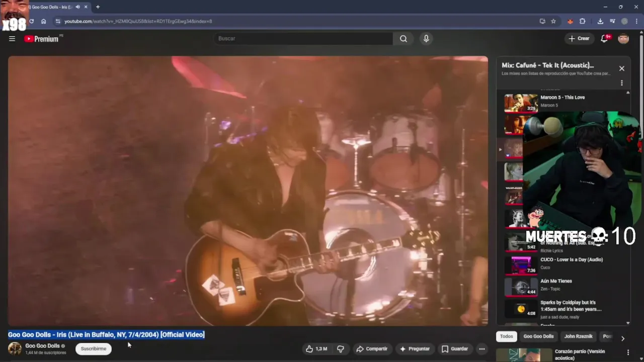Image resolution: width=644 pixels, height=362 pixels.
Task: Show more filter chips with right arrow
Action: pyautogui.click(x=622, y=338)
